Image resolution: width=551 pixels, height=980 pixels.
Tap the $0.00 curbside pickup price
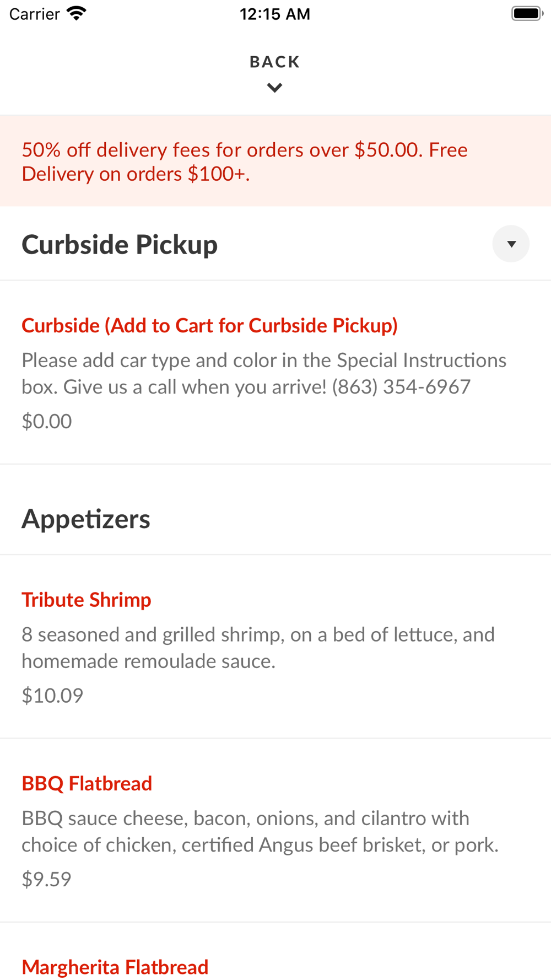coord(47,422)
